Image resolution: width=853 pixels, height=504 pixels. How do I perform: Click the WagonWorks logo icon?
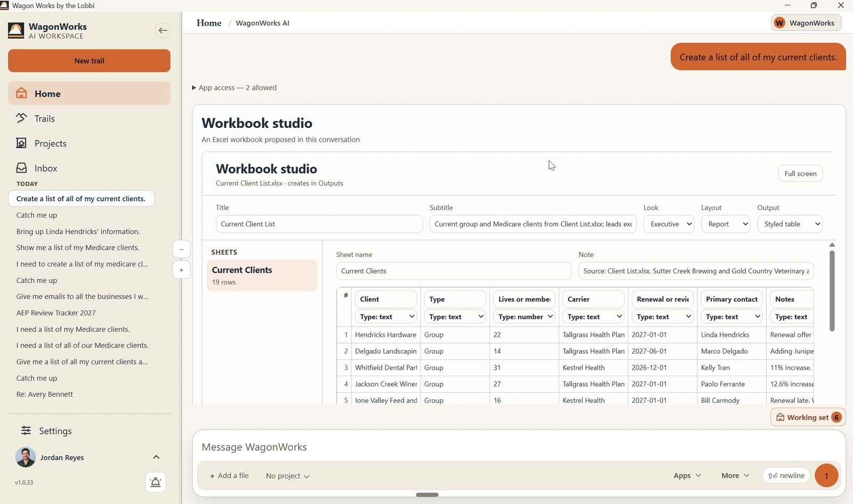16,30
